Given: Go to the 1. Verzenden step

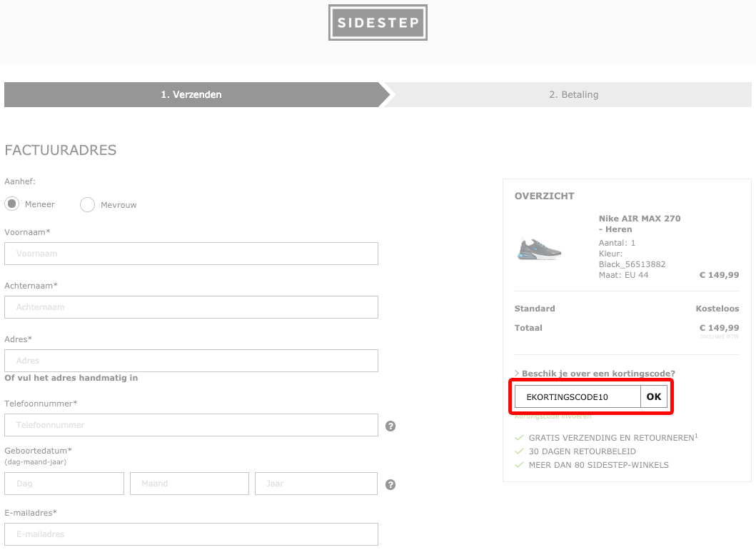Looking at the screenshot, I should click(x=191, y=94).
